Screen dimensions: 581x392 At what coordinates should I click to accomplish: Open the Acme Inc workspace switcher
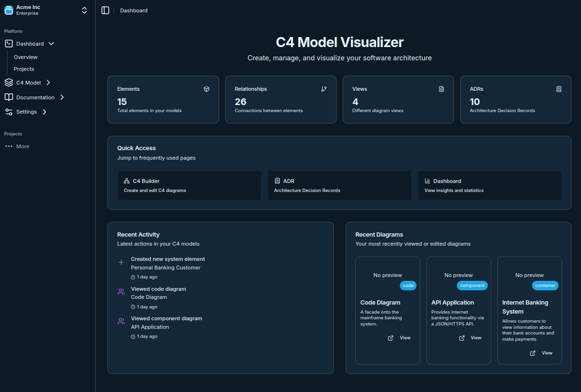click(84, 10)
